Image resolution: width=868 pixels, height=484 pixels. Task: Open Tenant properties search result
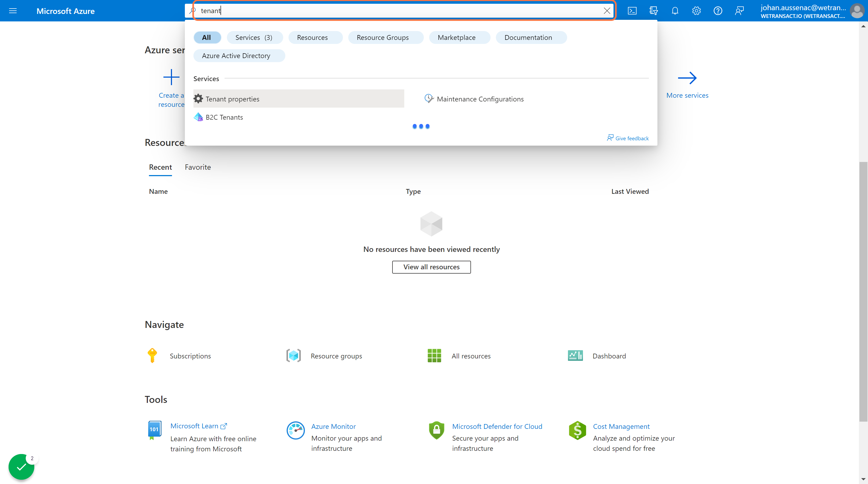pos(298,99)
